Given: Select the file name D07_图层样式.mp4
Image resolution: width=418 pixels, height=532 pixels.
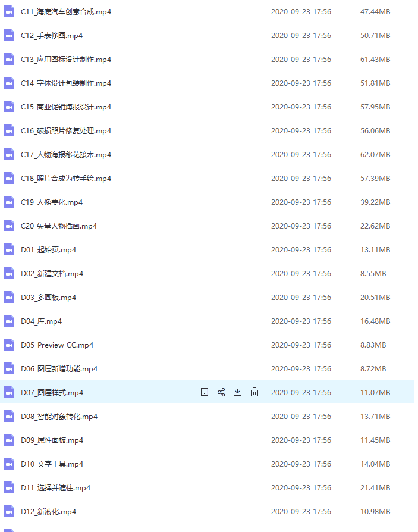Looking at the screenshot, I should pyautogui.click(x=52, y=393).
